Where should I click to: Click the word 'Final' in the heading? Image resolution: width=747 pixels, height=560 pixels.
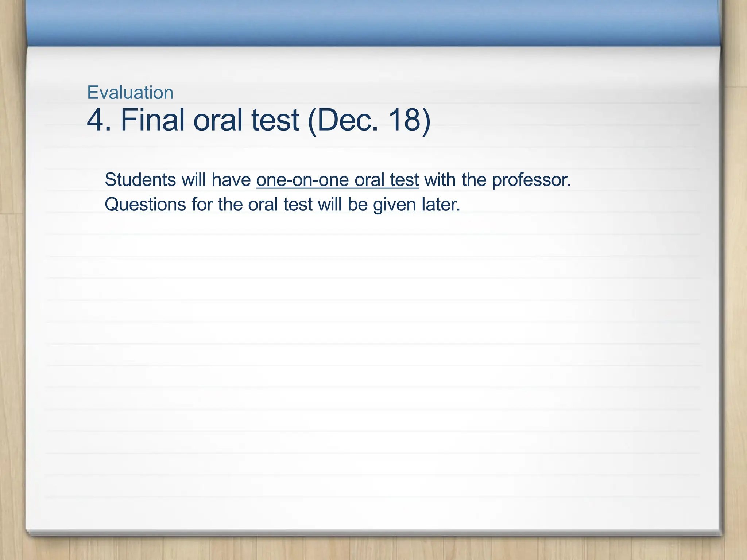click(x=152, y=120)
